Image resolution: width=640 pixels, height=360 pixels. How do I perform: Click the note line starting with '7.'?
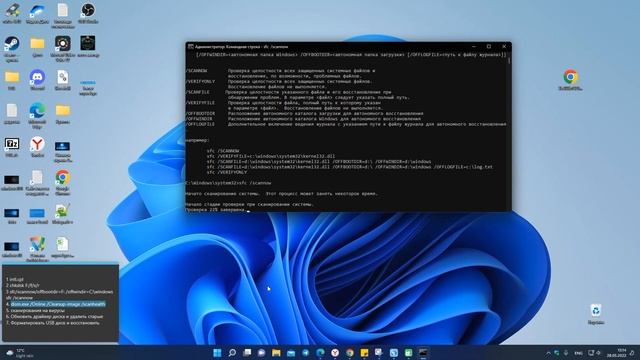(52, 323)
